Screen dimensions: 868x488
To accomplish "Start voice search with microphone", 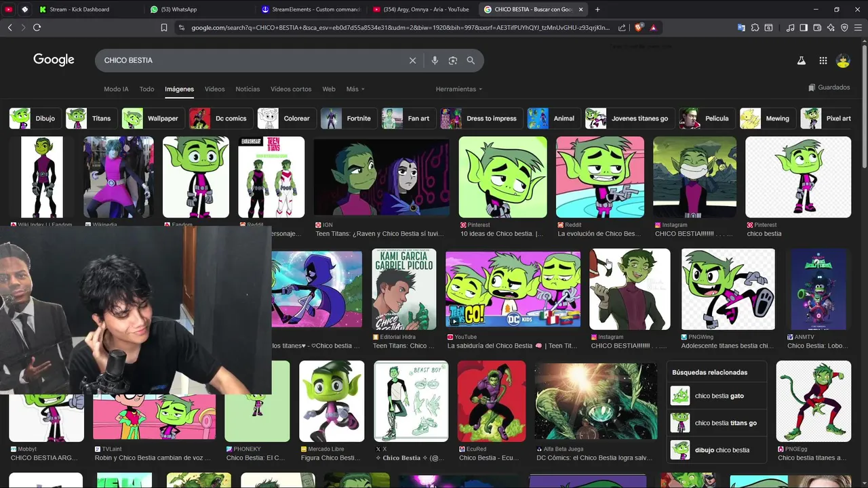I will tap(435, 60).
